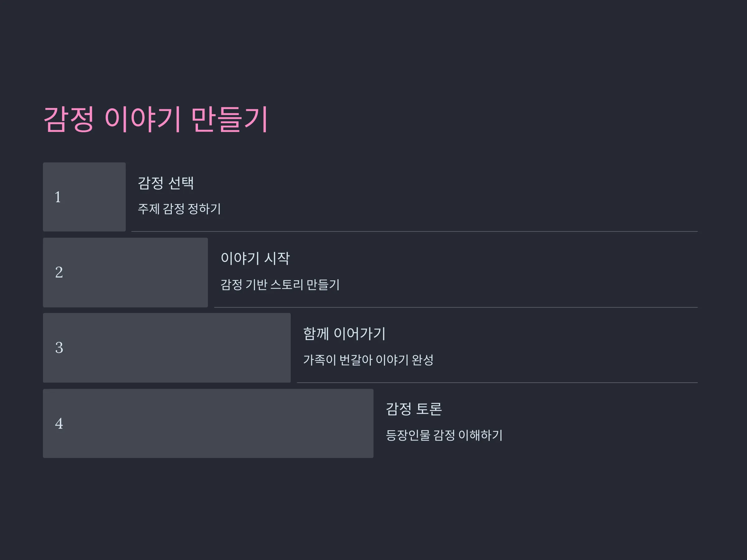Viewport: 747px width, 560px height.
Task: Click the title 감정 이야기 만들기
Action: point(156,119)
